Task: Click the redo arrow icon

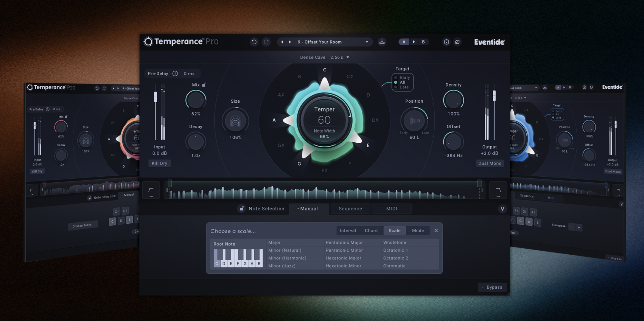Action: [266, 42]
